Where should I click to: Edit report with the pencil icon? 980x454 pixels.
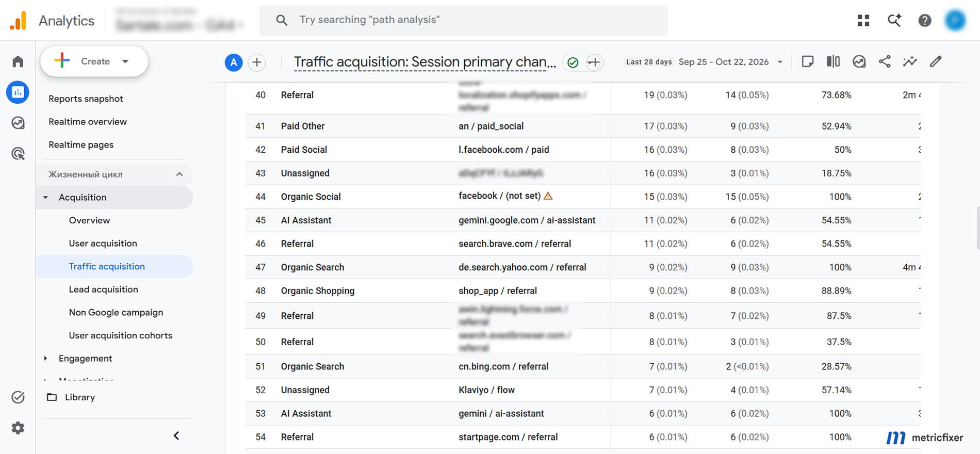point(936,62)
